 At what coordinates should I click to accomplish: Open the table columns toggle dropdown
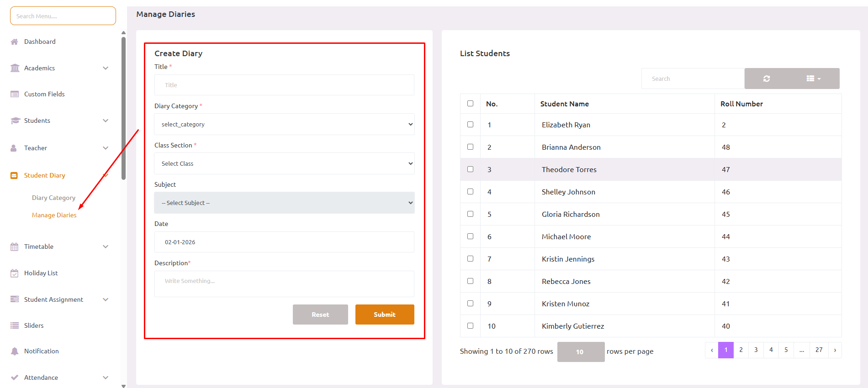click(813, 79)
